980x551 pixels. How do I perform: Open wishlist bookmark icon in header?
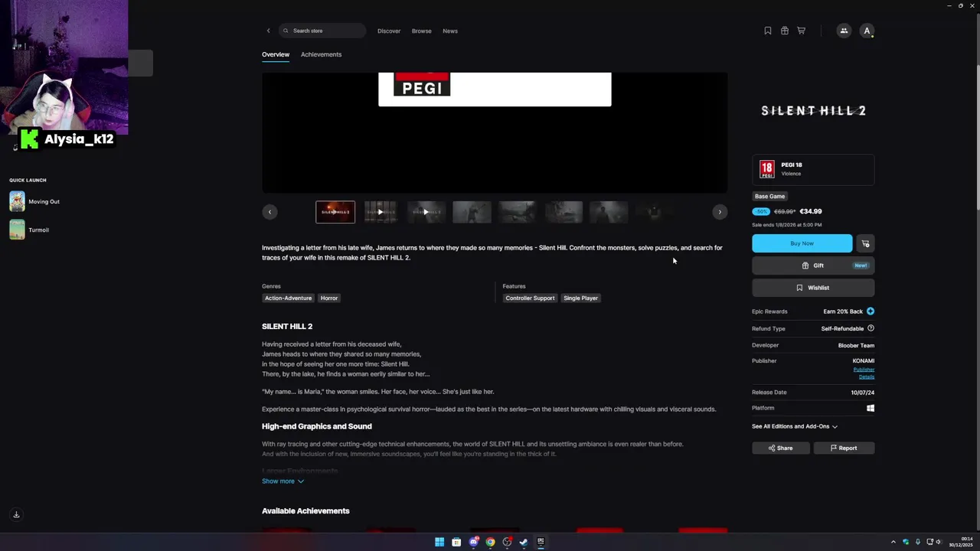pyautogui.click(x=768, y=31)
